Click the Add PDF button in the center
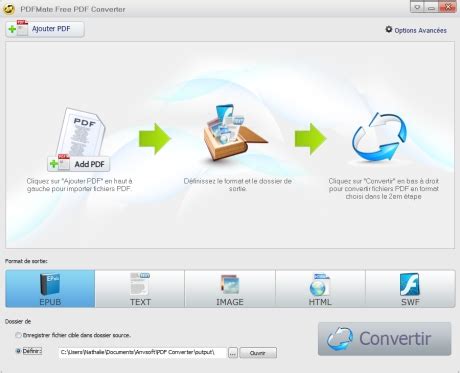This screenshot has height=373, width=460. click(79, 164)
